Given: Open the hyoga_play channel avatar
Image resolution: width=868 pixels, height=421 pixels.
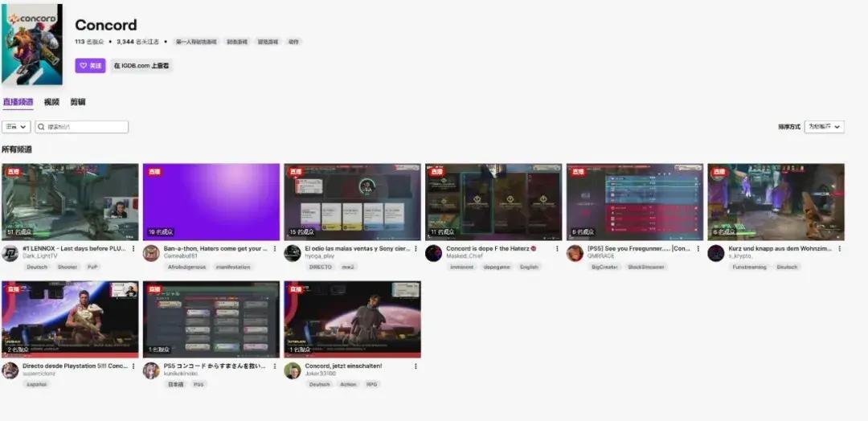Looking at the screenshot, I should (x=293, y=254).
